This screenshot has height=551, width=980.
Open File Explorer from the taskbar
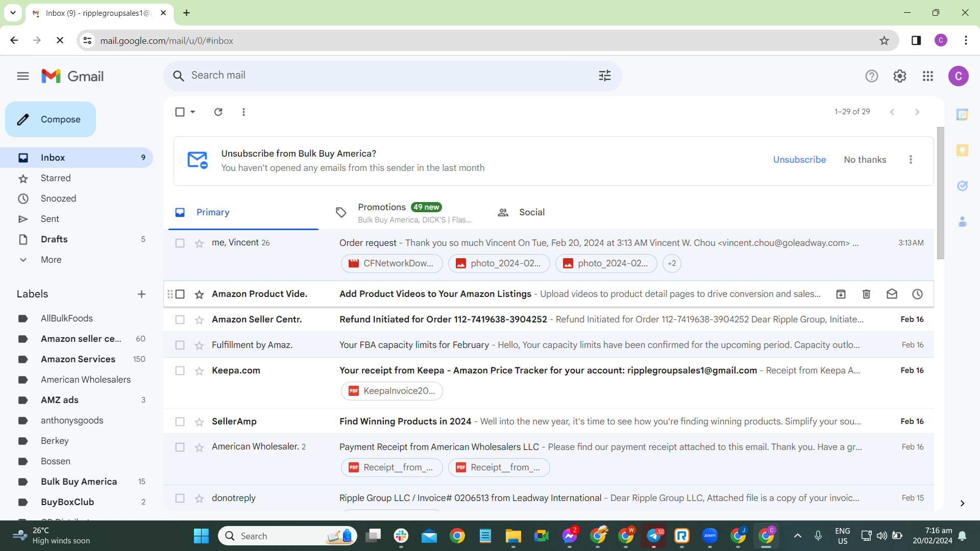click(513, 536)
